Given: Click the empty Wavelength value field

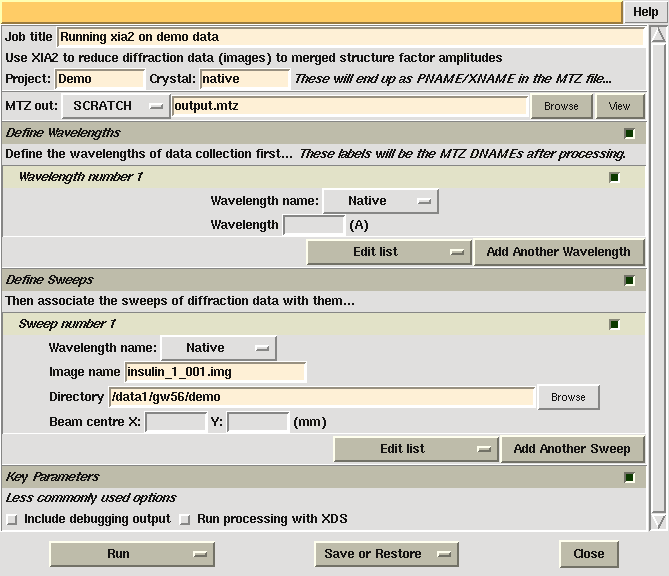Looking at the screenshot, I should [314, 225].
